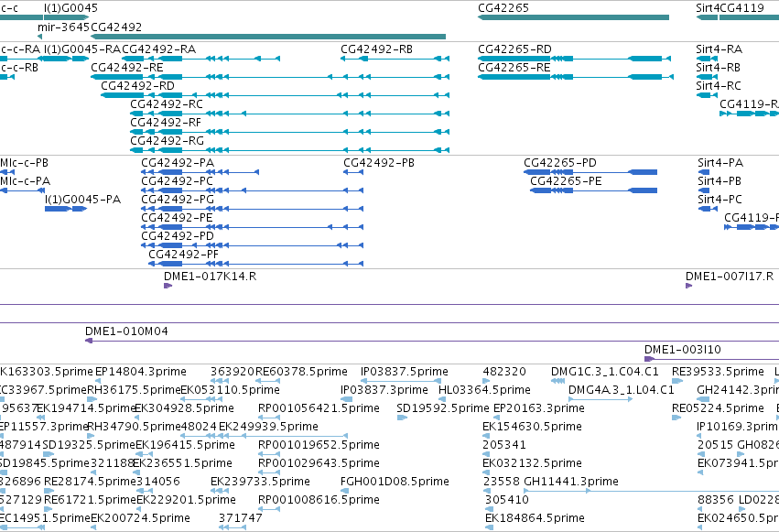The width and height of the screenshot is (779, 532).
Task: Click EST RE60378.5prime label
Action: pyautogui.click(x=301, y=372)
